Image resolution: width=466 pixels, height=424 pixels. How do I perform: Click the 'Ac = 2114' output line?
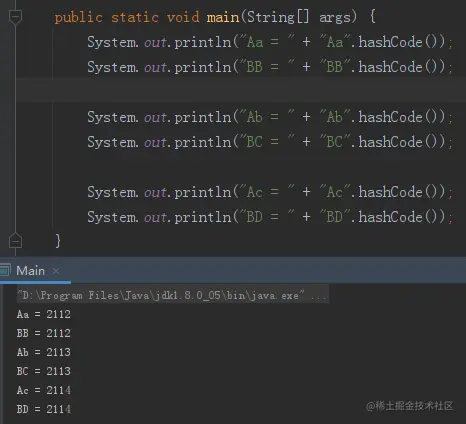tap(44, 390)
